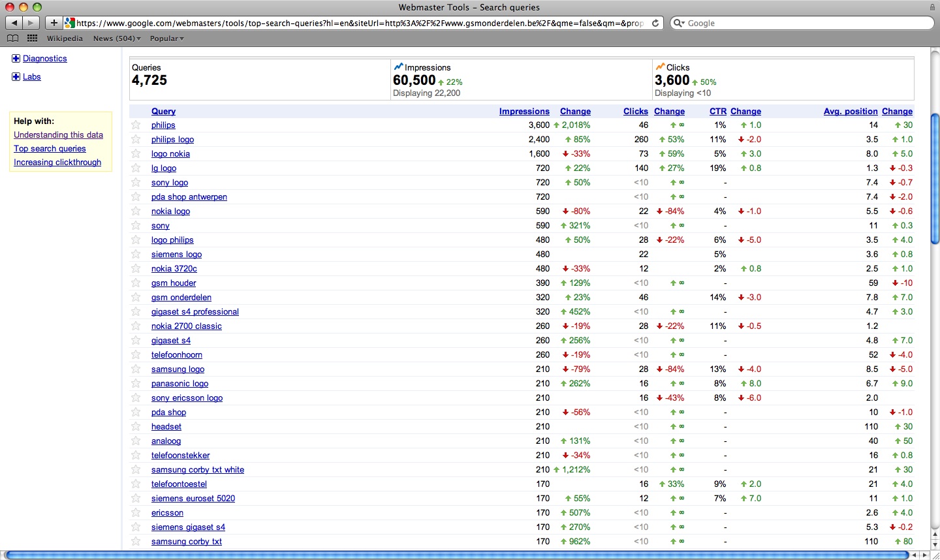Open the Wikipedia bookmark

pos(65,39)
